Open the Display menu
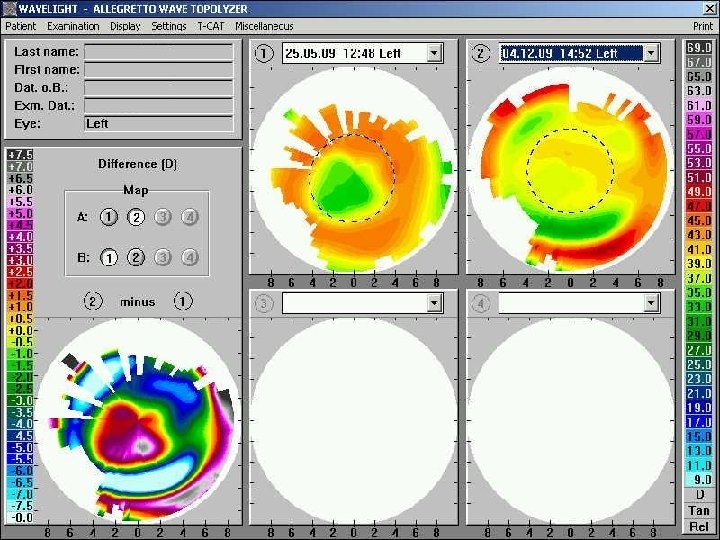720x540 pixels. pyautogui.click(x=125, y=26)
